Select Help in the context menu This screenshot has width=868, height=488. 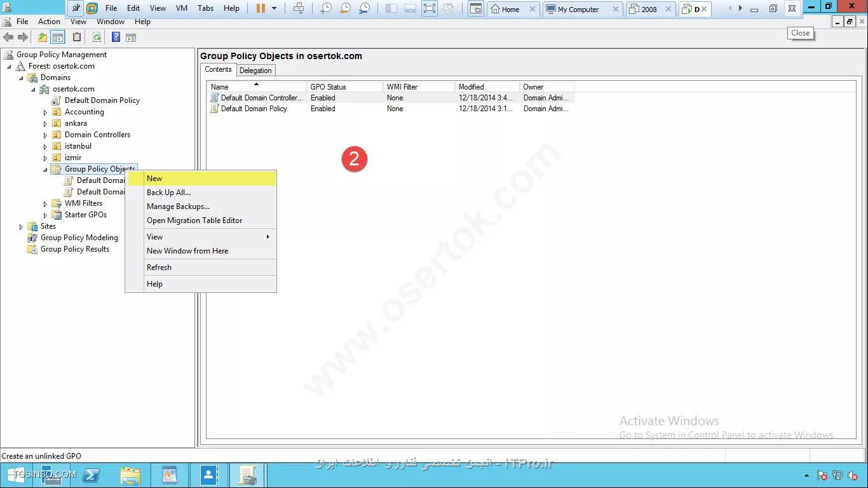(201, 284)
